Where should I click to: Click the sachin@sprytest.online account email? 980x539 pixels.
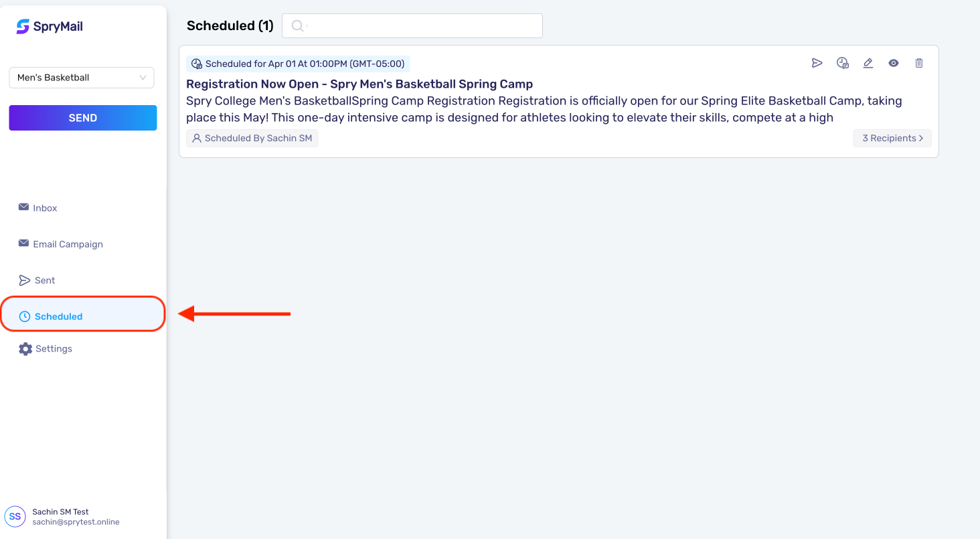76,522
